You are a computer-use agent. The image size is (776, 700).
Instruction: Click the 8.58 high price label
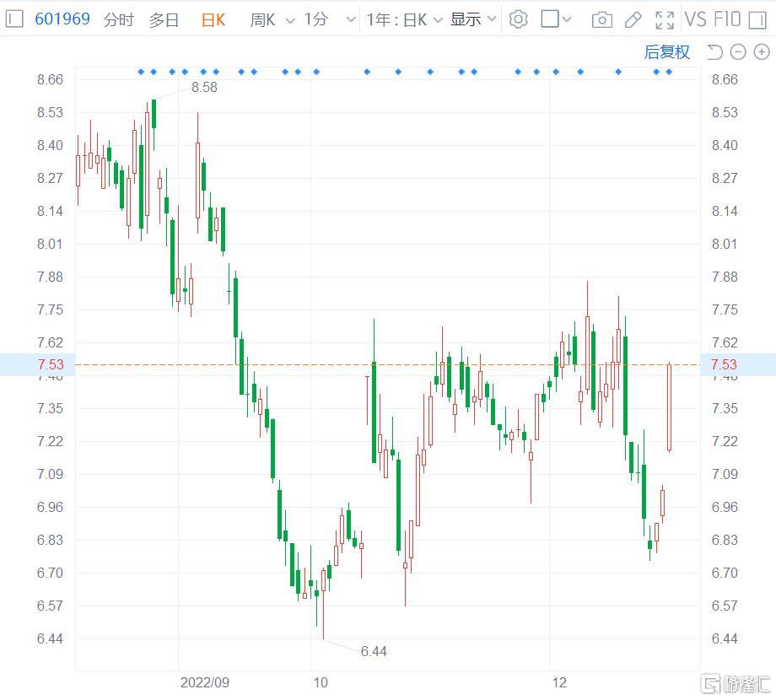(204, 87)
